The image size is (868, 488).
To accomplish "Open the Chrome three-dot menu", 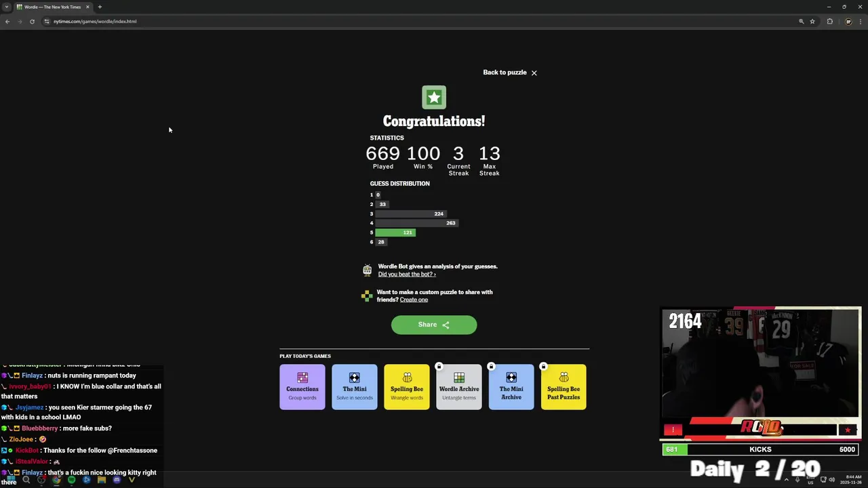I will click(860, 21).
